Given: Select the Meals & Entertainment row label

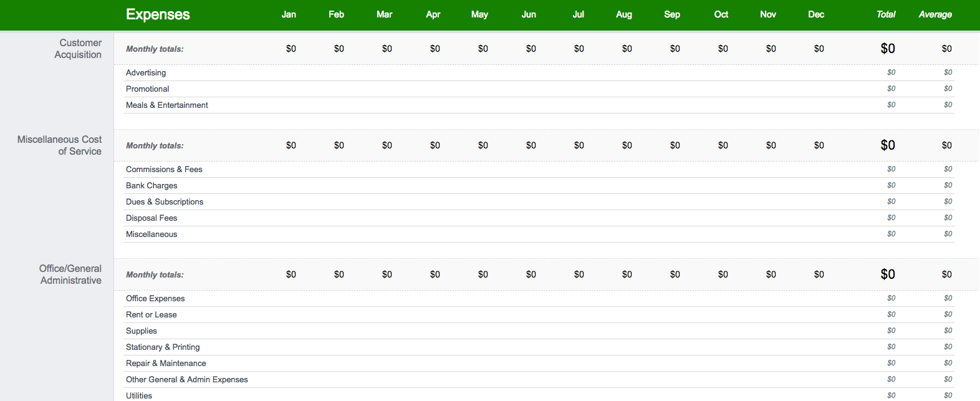Looking at the screenshot, I should click(x=167, y=105).
